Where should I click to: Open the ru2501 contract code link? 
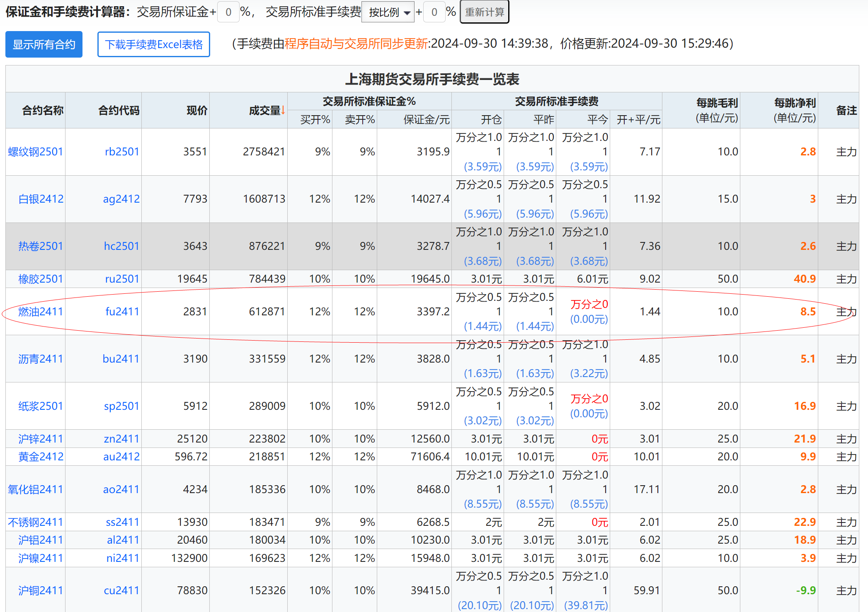pyautogui.click(x=121, y=279)
